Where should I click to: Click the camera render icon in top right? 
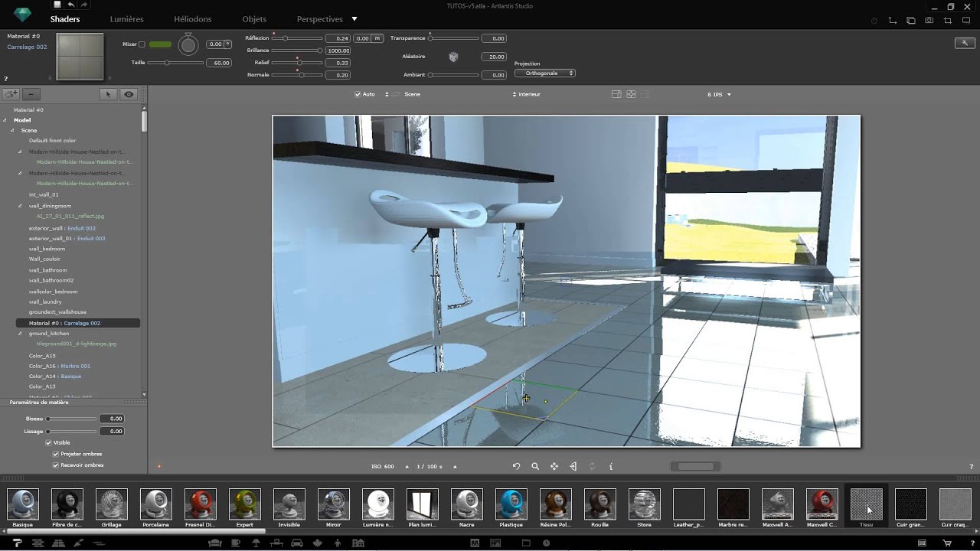[929, 21]
